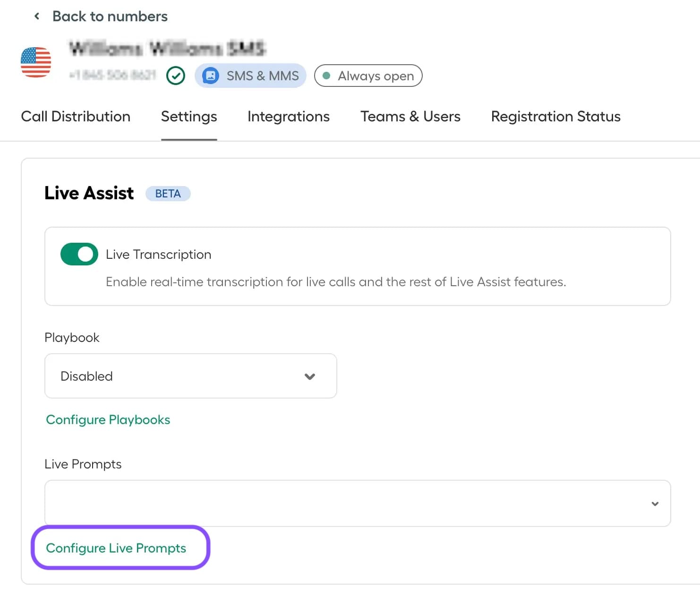The height and width of the screenshot is (595, 700).
Task: Click the Configure Playbooks link
Action: click(108, 419)
